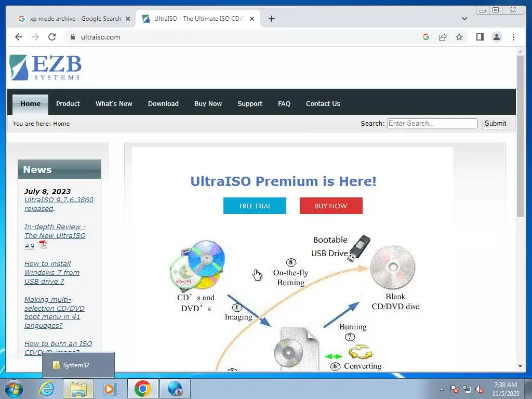Open the network tray icon
The width and height of the screenshot is (532, 399).
click(467, 389)
